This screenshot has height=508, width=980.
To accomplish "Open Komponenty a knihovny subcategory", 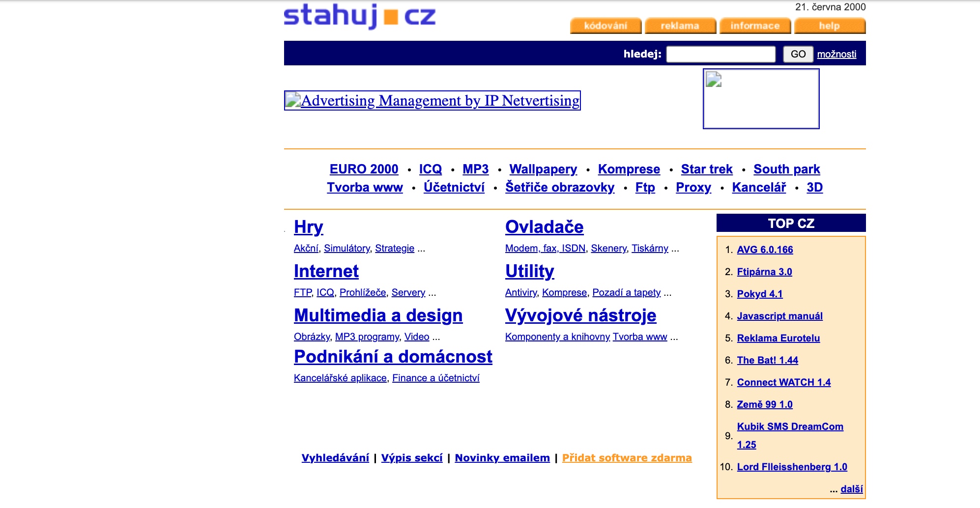I will (x=558, y=337).
